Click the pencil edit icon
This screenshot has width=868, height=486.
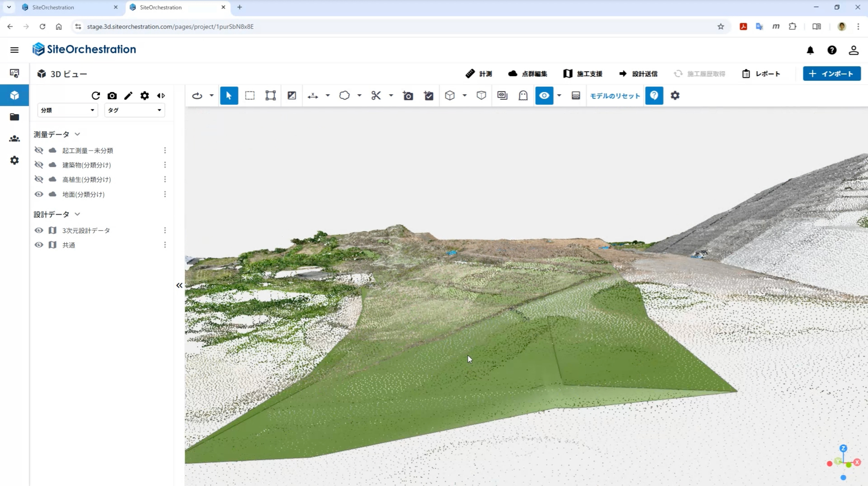[x=128, y=96]
